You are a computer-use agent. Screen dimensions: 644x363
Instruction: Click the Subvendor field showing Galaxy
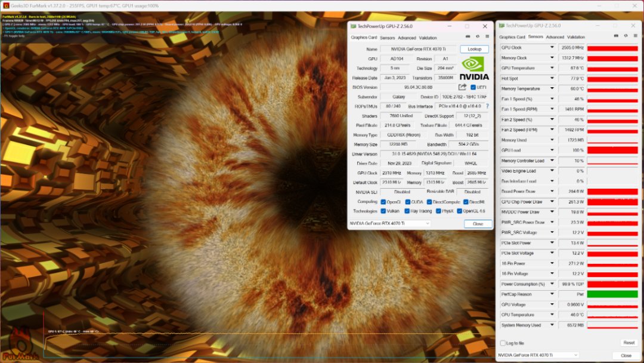pyautogui.click(x=398, y=97)
